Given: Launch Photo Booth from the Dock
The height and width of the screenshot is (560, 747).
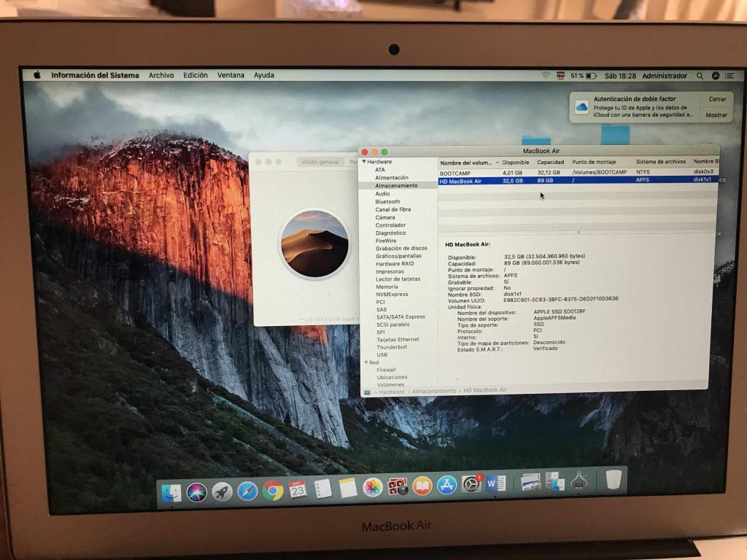Looking at the screenshot, I should click(x=398, y=486).
